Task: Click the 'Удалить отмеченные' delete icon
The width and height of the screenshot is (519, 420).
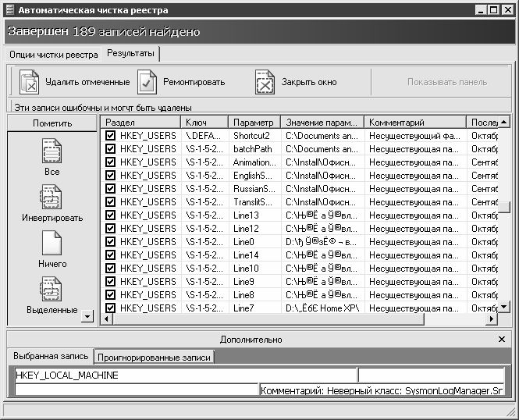Action: click(29, 82)
